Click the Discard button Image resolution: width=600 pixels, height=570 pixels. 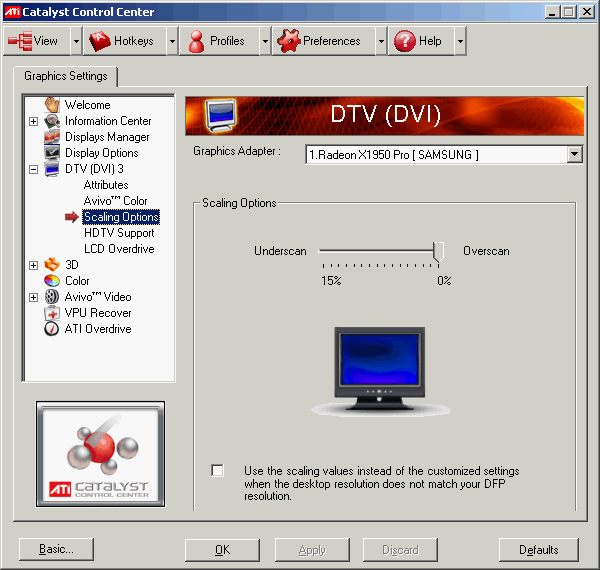tap(400, 550)
